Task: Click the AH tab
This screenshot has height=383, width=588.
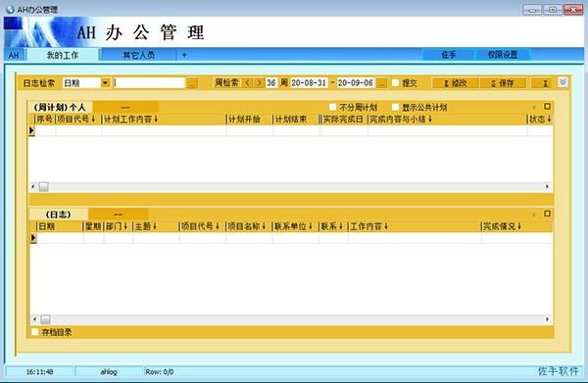Action: click(14, 56)
